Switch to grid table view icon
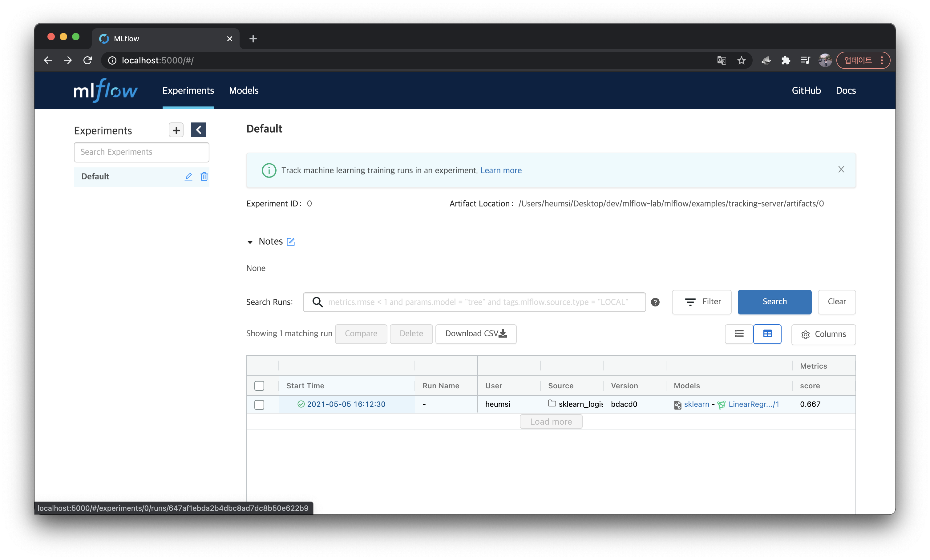This screenshot has height=560, width=930. tap(767, 334)
